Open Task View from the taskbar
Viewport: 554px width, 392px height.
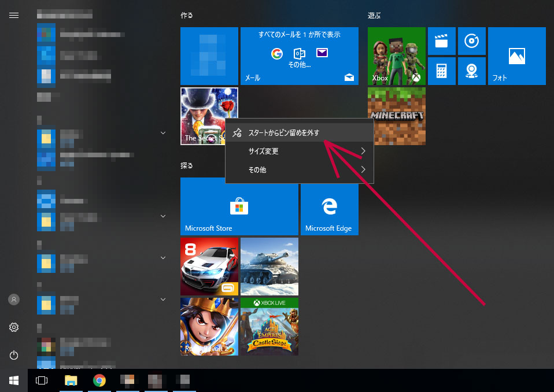42,380
